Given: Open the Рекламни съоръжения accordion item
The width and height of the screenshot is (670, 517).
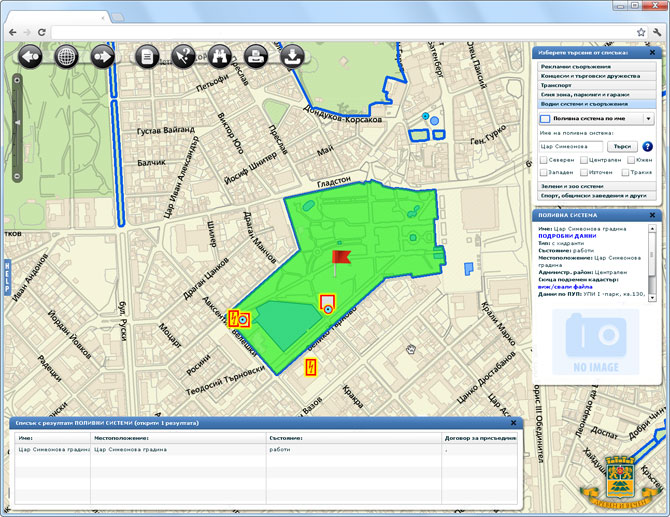Looking at the screenshot, I should tap(597, 66).
